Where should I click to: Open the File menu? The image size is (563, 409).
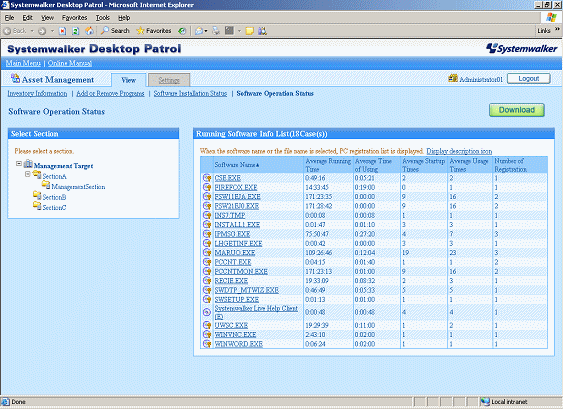pos(9,18)
